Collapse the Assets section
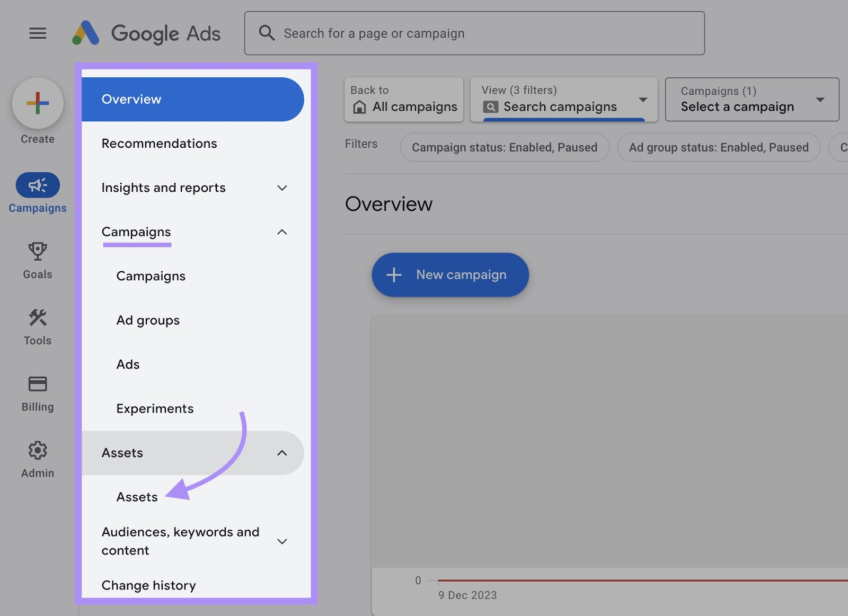848x616 pixels. pyautogui.click(x=282, y=453)
